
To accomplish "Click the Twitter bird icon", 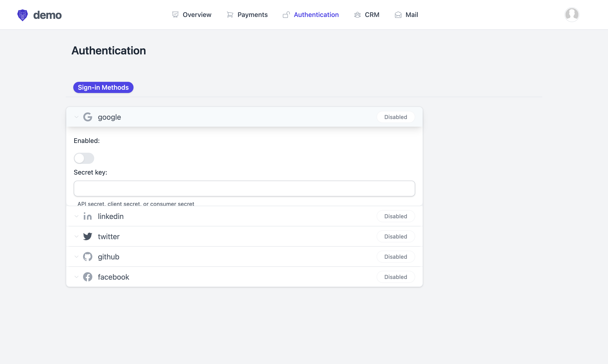I will (88, 236).
